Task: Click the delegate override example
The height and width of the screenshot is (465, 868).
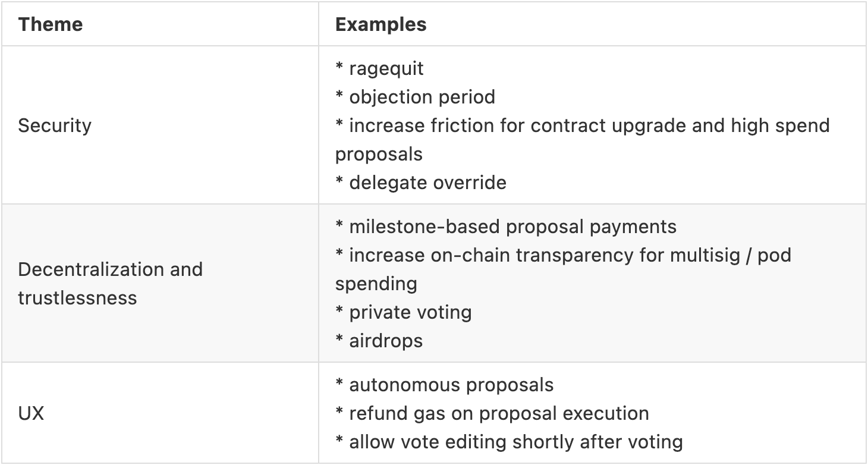Action: click(x=427, y=183)
